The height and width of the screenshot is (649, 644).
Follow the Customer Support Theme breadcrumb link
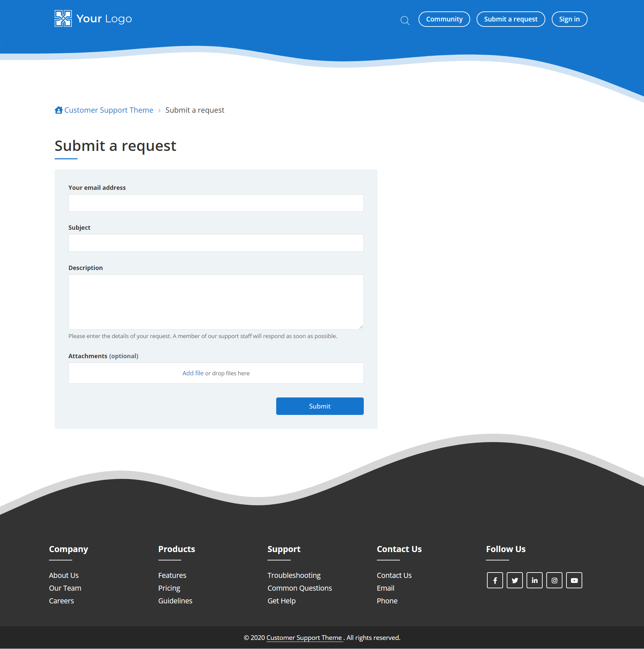109,110
